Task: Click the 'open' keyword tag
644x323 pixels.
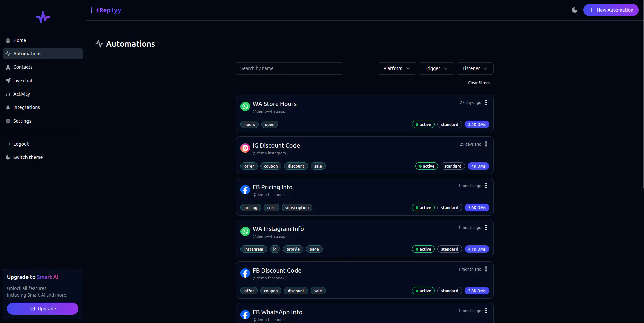Action: pyautogui.click(x=270, y=125)
